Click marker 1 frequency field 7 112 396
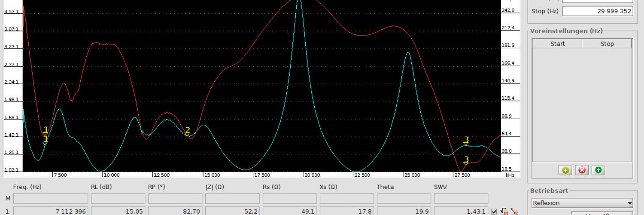644x215 pixels. [51, 211]
